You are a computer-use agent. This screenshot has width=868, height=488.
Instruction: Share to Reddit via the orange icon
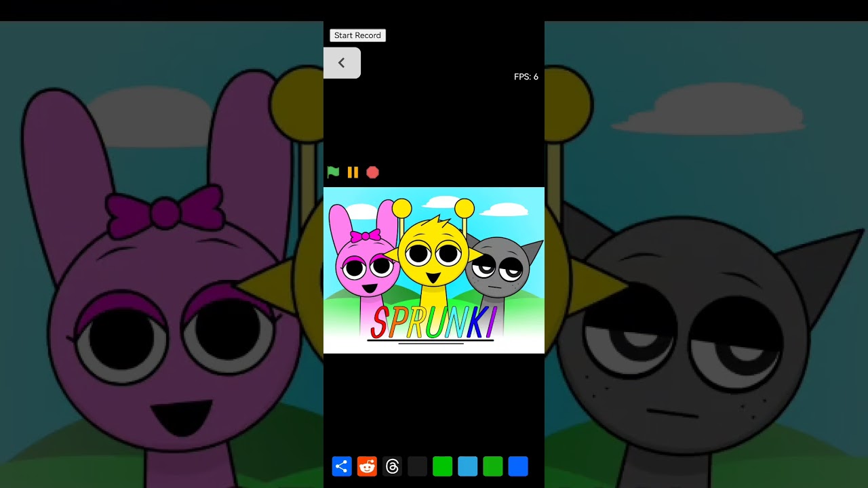(367, 466)
